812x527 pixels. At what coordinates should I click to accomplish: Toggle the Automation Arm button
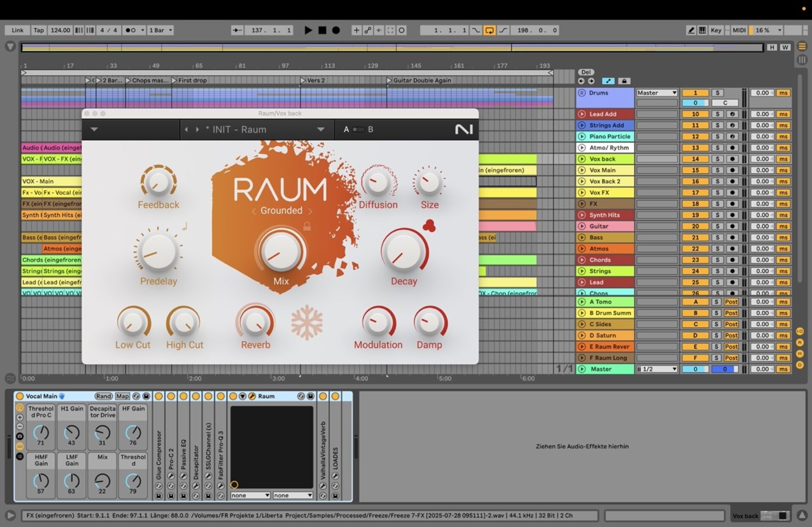point(368,30)
